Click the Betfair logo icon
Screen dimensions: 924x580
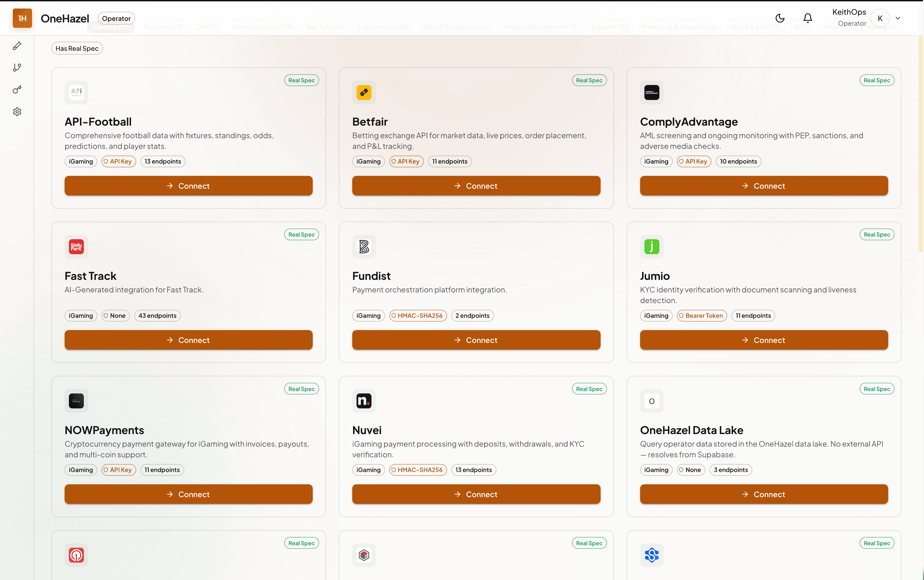[364, 92]
